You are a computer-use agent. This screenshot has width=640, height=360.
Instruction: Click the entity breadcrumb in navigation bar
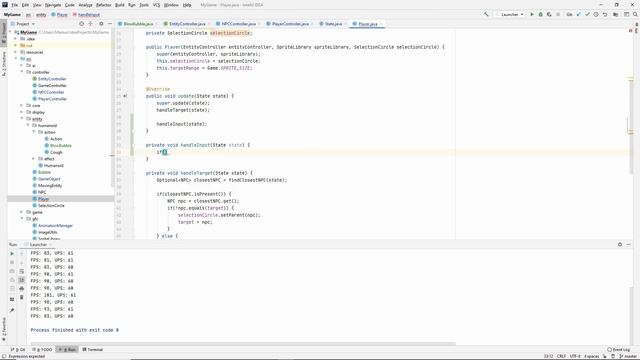(41, 14)
